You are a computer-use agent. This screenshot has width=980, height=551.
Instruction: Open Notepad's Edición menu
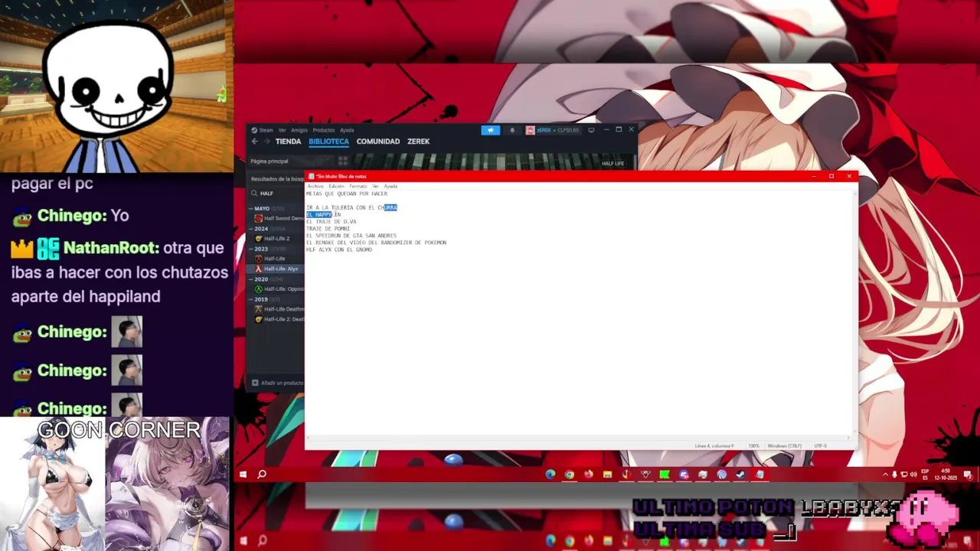[337, 186]
